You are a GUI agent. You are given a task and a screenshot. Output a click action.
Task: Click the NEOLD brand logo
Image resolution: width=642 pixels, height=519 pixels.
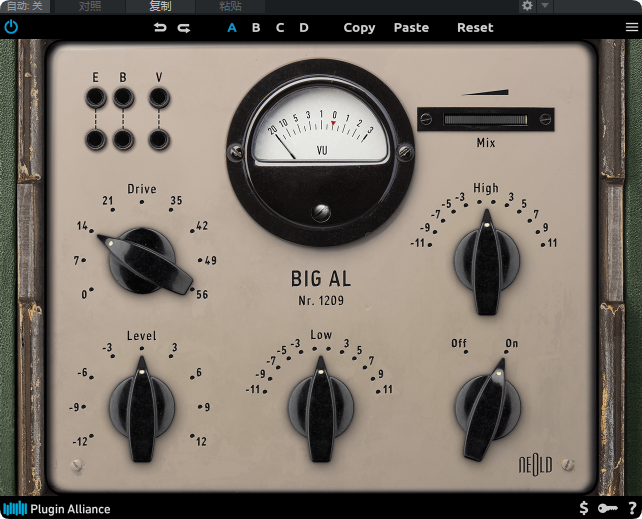click(536, 465)
